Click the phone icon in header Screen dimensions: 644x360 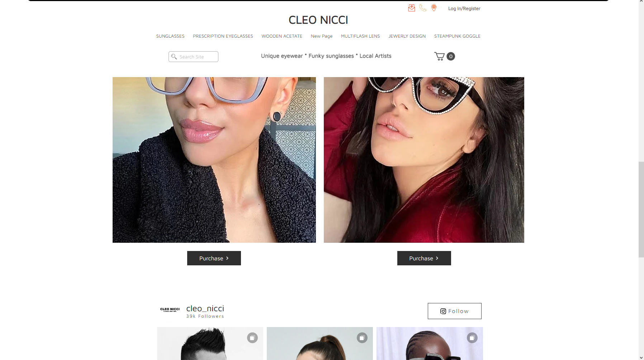(423, 8)
